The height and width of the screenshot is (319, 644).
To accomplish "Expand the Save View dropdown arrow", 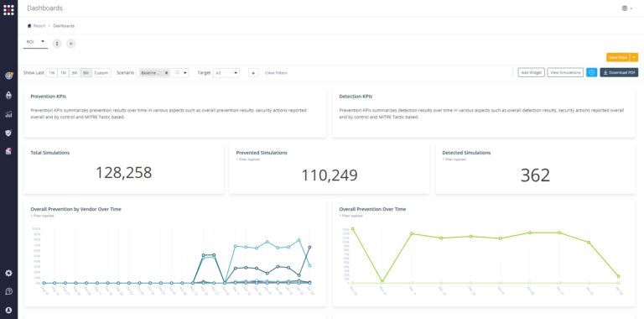I will point(635,58).
